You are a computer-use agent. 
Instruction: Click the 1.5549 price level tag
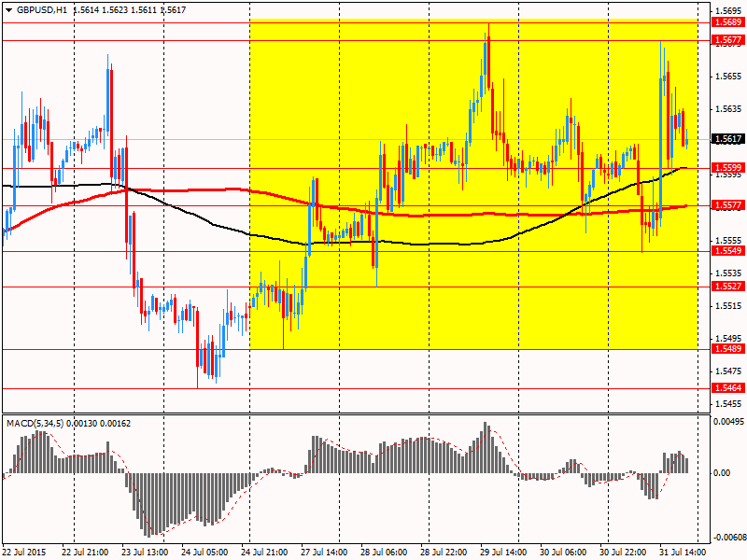coord(727,250)
